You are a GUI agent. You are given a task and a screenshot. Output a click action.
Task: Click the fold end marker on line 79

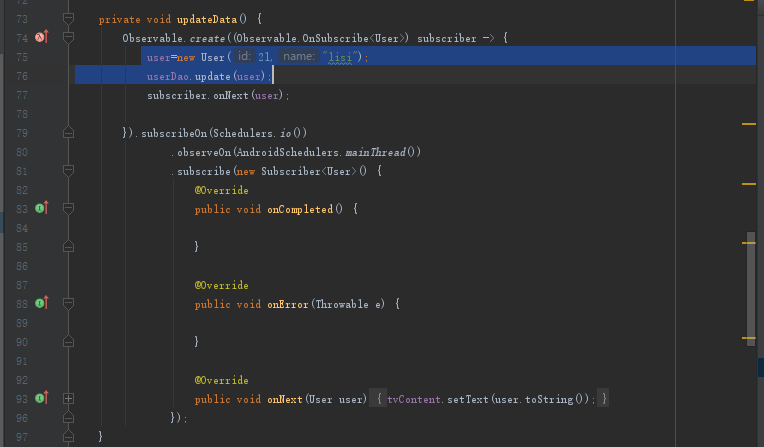pyautogui.click(x=68, y=133)
